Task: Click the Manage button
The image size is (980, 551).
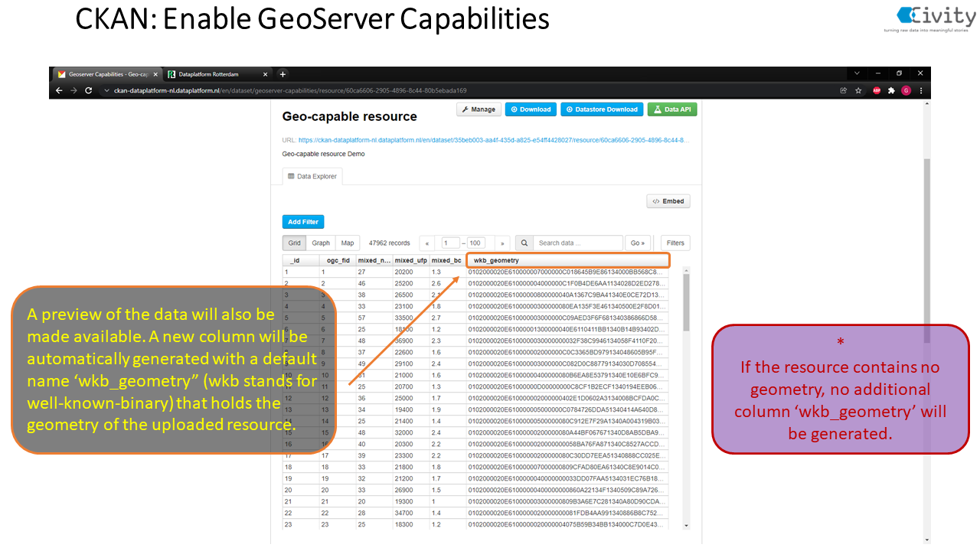Action: (479, 109)
